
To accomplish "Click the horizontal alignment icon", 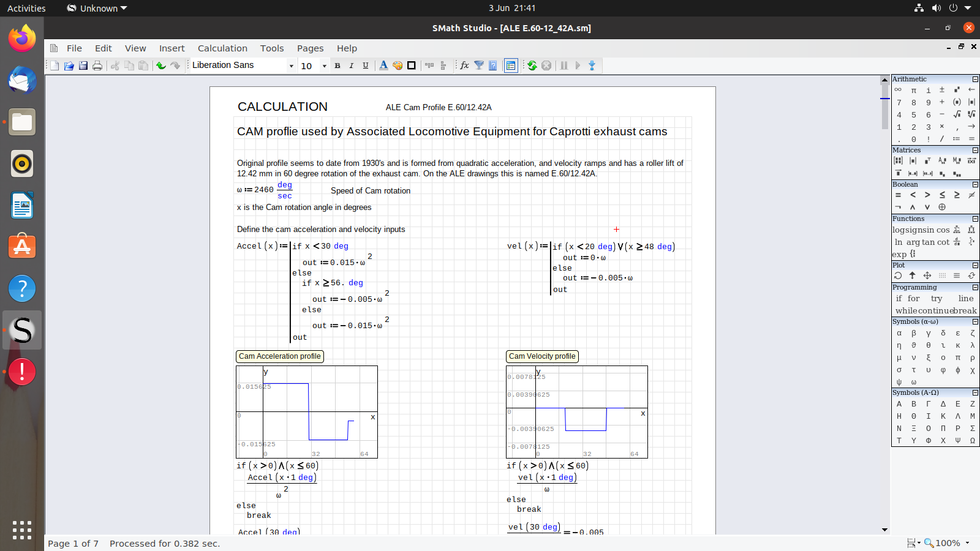I will (x=429, y=66).
